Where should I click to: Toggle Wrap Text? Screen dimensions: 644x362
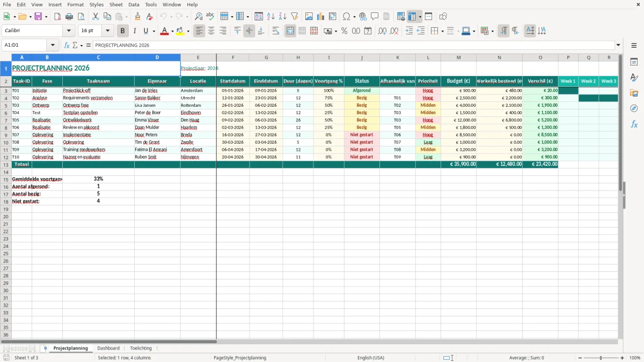click(276, 31)
